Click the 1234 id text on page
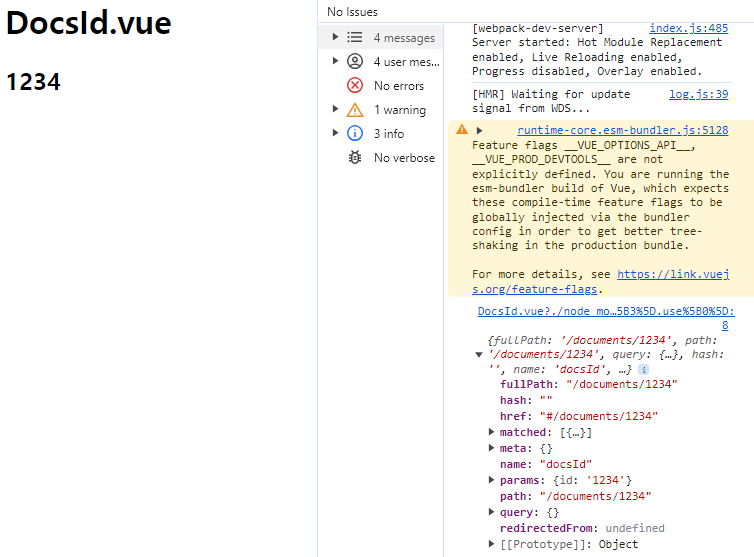 click(x=33, y=81)
